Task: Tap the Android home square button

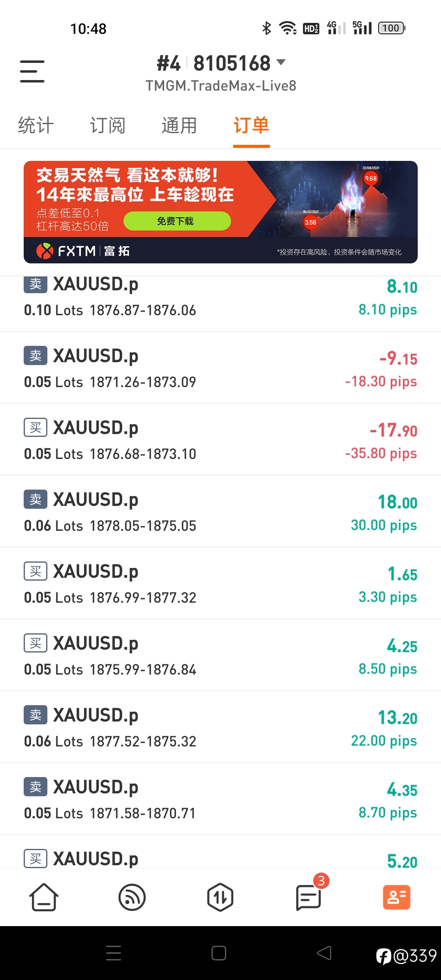Action: tap(219, 953)
